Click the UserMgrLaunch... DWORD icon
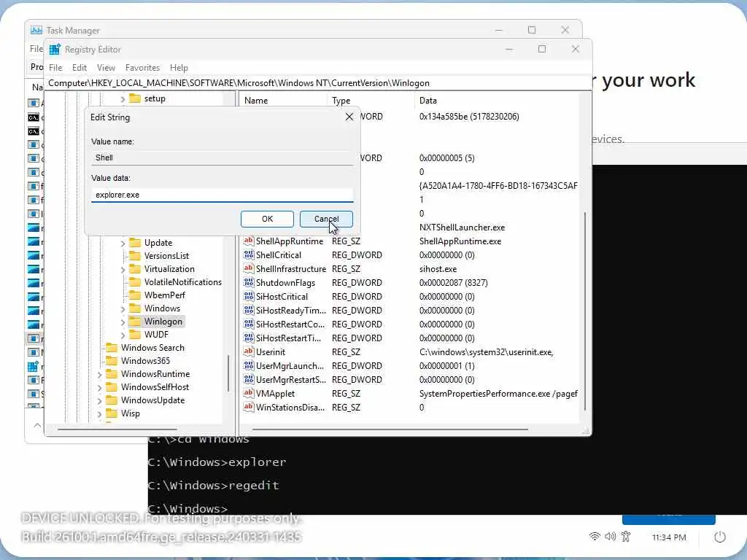Screen dimensions: 747x560 point(248,366)
